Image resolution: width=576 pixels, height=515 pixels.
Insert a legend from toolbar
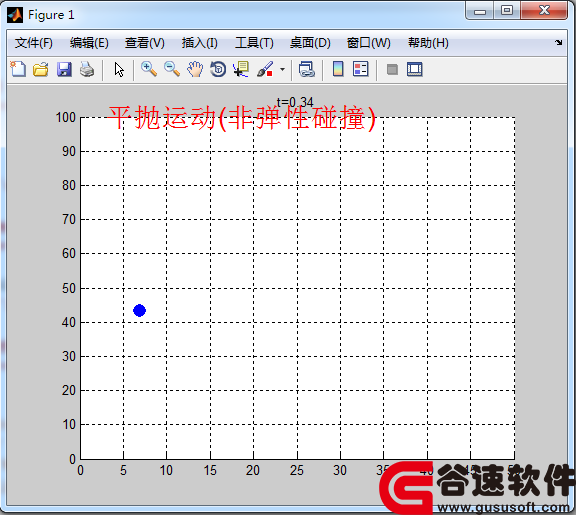coord(360,69)
